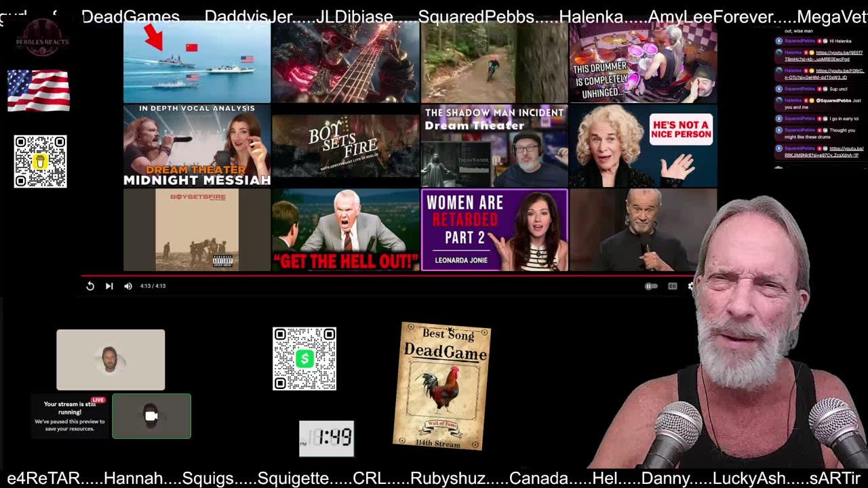Select the man's face preview thumbnail
868x488 pixels.
[111, 360]
